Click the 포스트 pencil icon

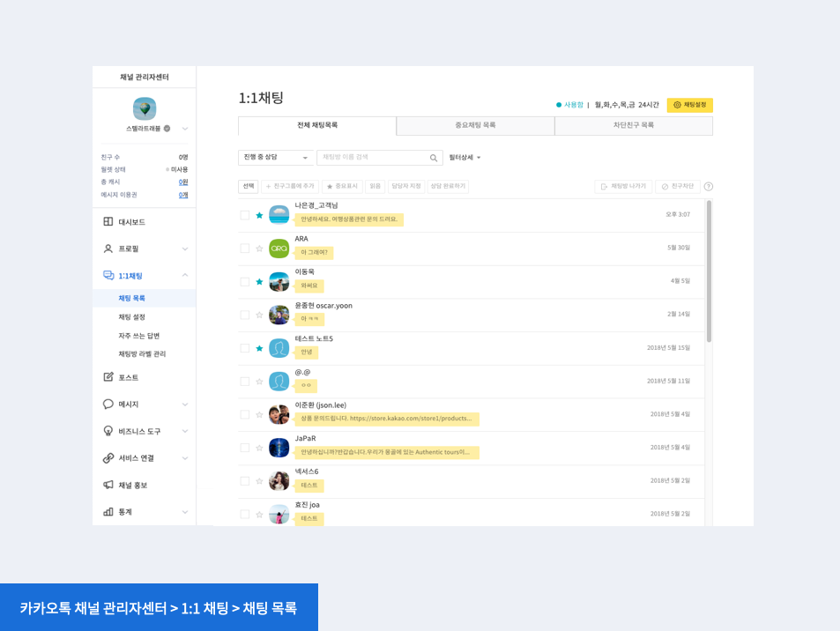pos(108,377)
